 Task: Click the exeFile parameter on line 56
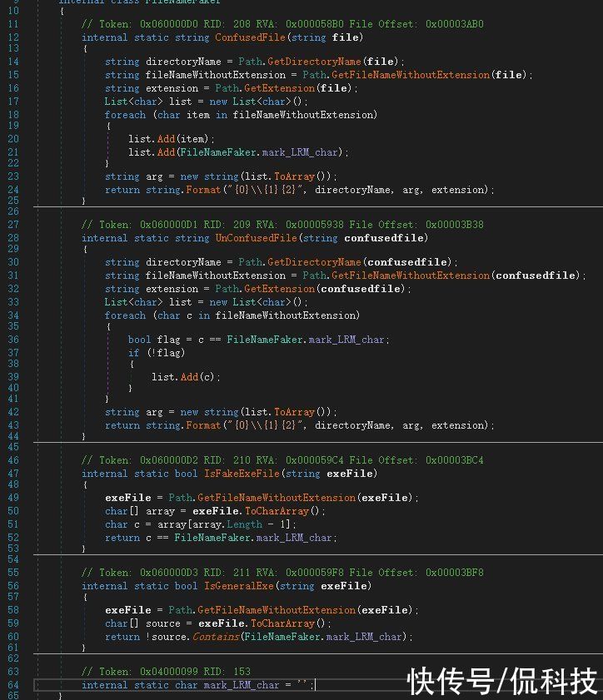pos(344,586)
